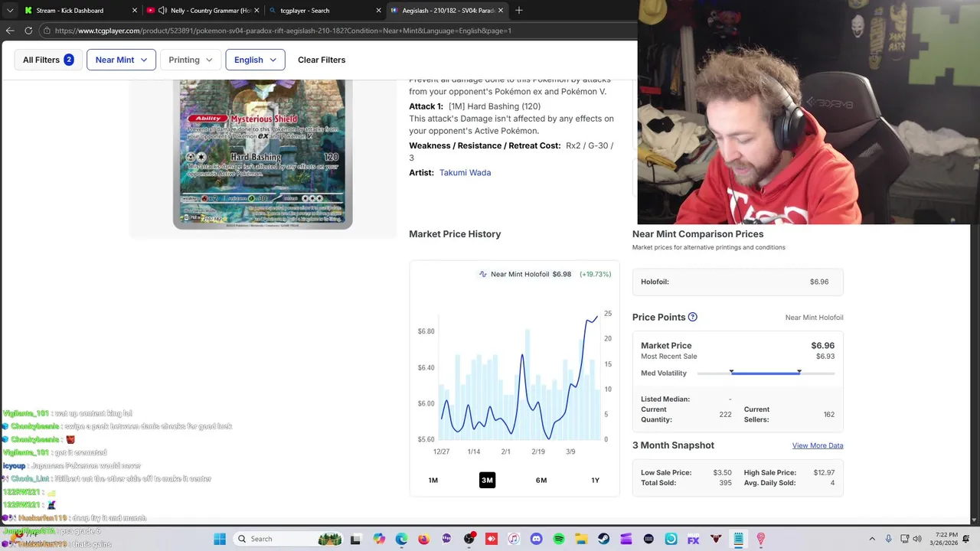Open the red pin app on taskbar
The height and width of the screenshot is (551, 980).
pyautogui.click(x=760, y=539)
